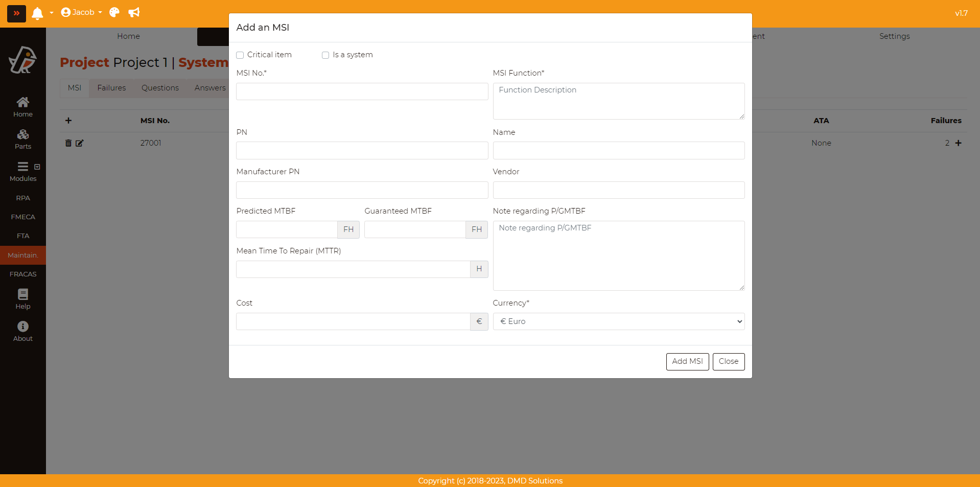980x487 pixels.
Task: Open the Currency dropdown
Action: (618, 321)
